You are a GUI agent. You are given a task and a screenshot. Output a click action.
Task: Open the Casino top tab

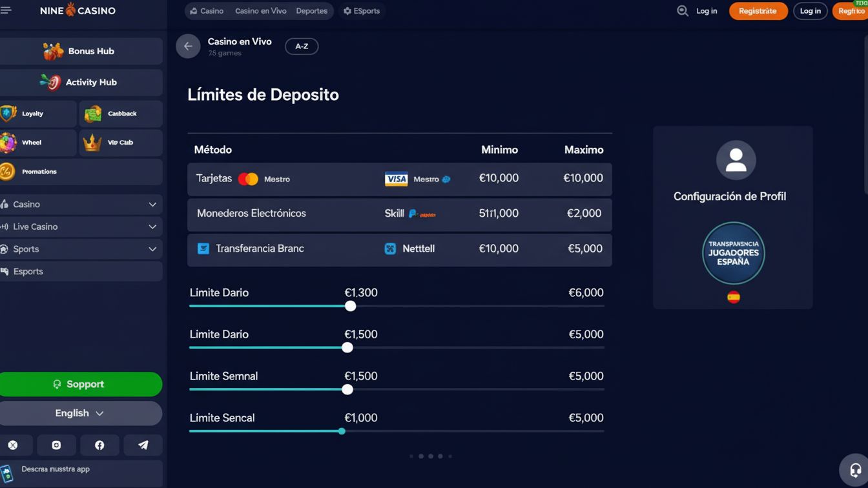pos(207,11)
